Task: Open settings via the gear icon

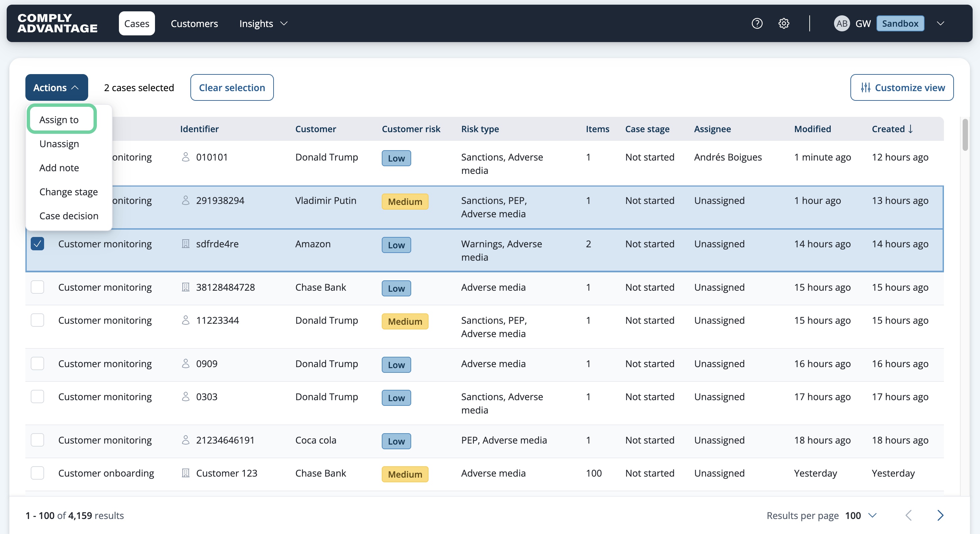Action: click(x=784, y=24)
